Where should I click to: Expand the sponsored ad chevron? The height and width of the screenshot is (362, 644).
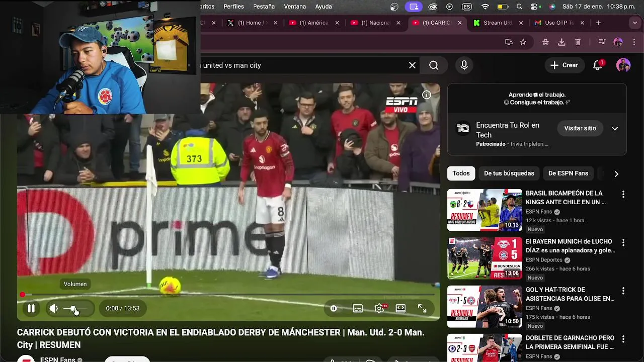615,128
